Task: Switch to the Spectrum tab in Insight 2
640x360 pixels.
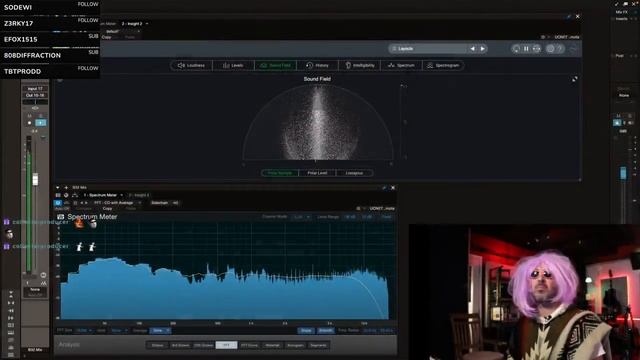Action: 401,65
